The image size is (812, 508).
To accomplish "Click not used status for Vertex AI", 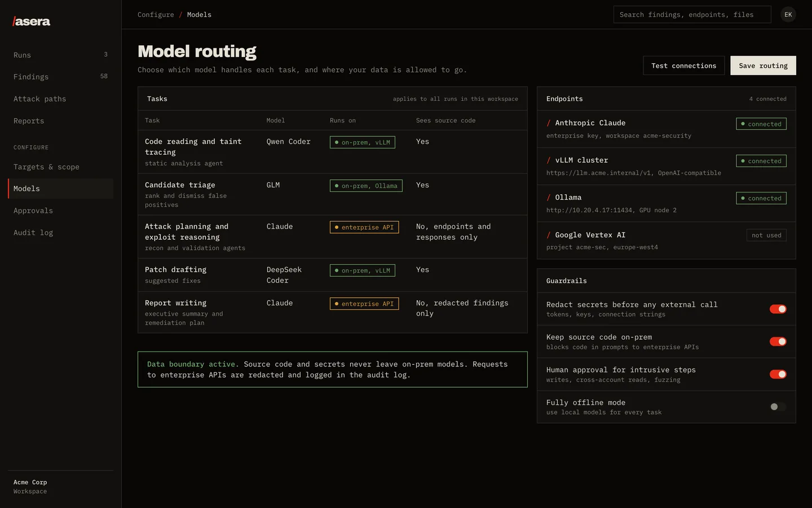I will coord(766,235).
